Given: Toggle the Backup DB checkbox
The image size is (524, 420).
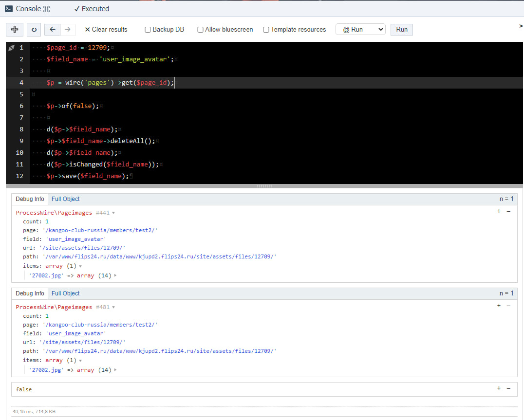Looking at the screenshot, I should pos(148,30).
